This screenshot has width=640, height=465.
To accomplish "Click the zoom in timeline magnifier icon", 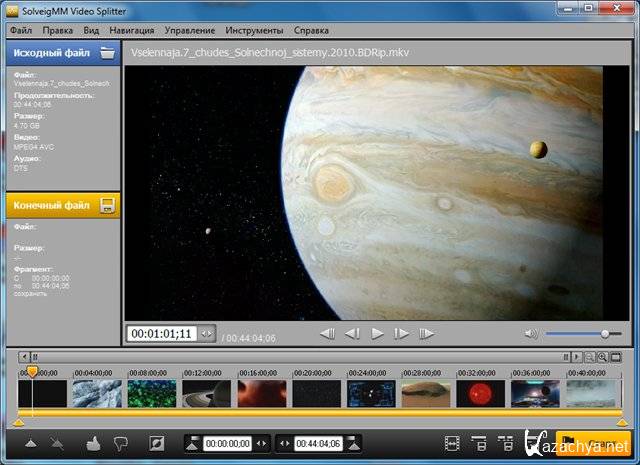I will (603, 356).
